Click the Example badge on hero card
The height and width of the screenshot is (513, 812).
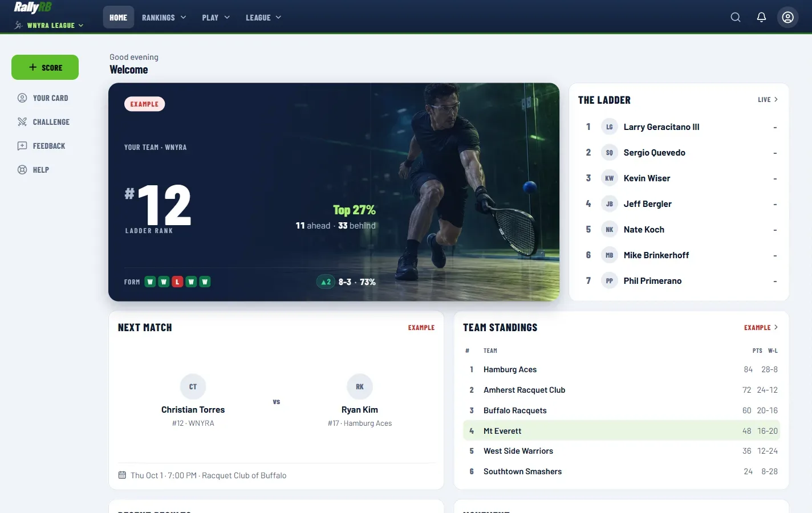tap(144, 104)
